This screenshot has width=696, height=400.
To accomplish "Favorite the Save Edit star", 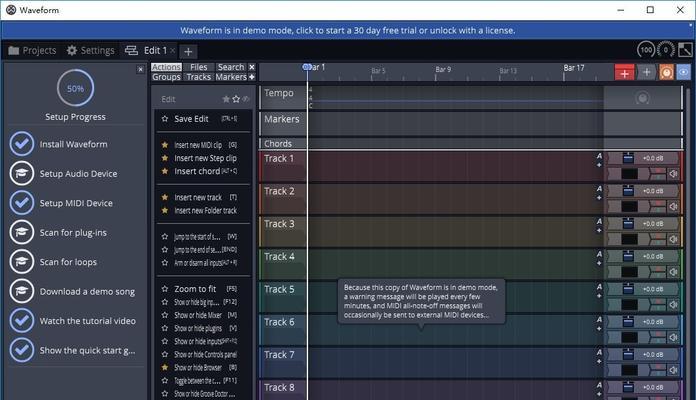I will coord(165,119).
